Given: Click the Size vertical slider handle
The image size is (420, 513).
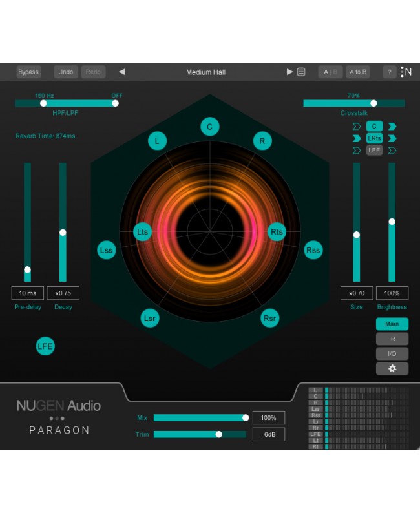Looking at the screenshot, I should pos(357,235).
